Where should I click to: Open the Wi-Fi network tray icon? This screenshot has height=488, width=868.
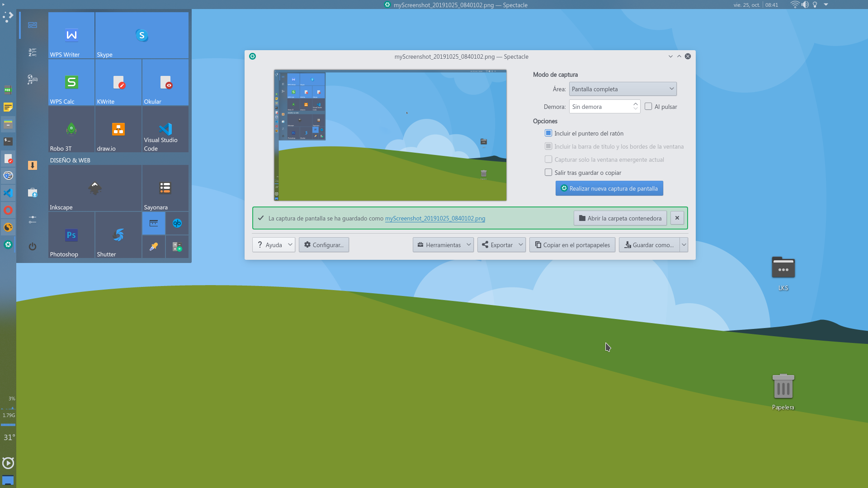(x=795, y=5)
